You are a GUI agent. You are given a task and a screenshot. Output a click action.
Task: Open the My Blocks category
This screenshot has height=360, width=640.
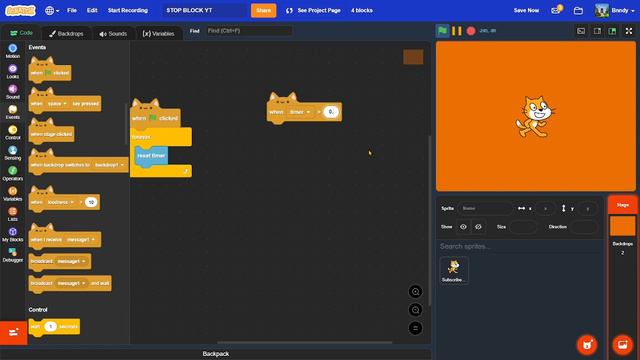[13, 235]
